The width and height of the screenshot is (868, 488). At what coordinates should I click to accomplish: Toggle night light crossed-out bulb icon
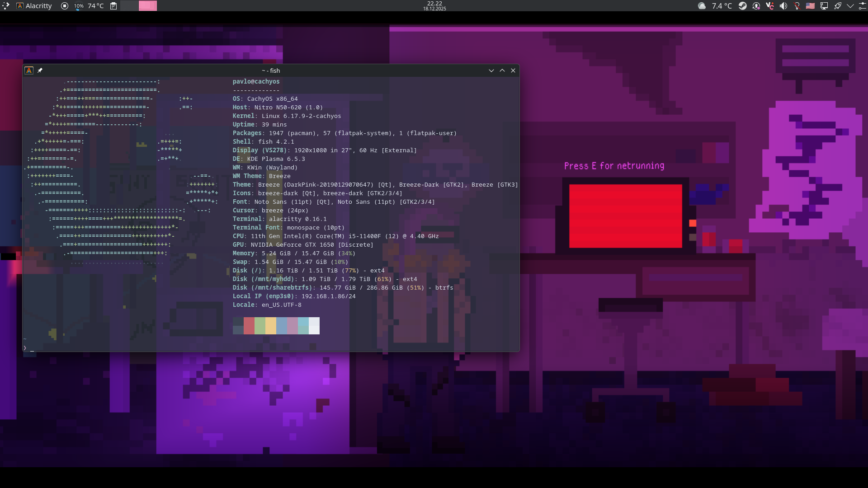coord(797,6)
